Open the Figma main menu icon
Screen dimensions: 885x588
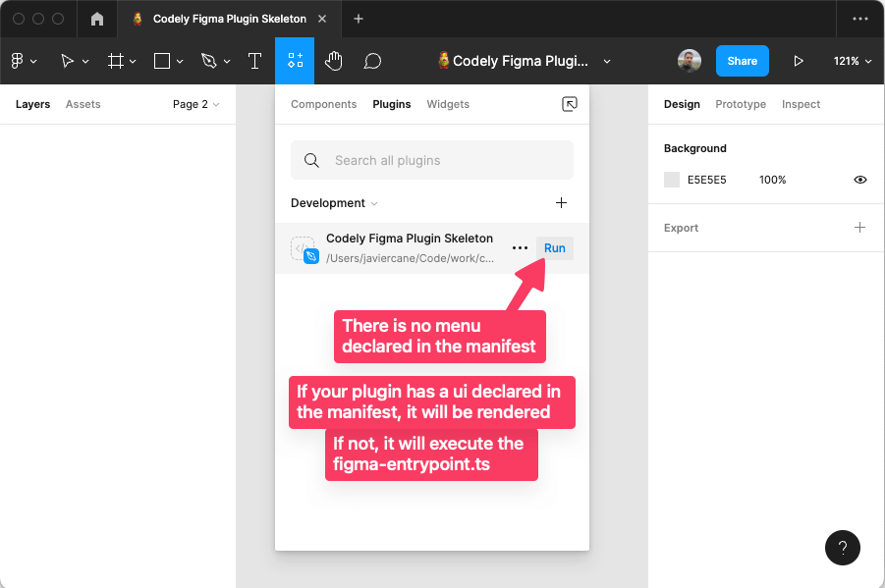(17, 61)
